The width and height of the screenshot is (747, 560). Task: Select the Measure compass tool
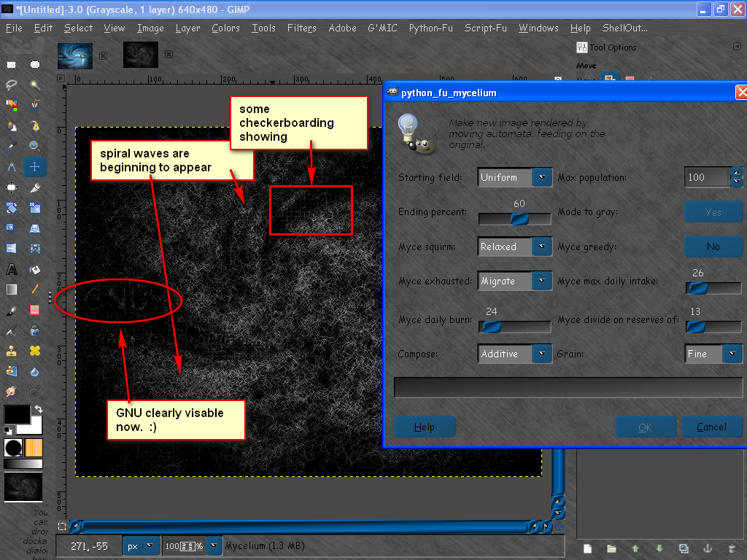(x=12, y=167)
